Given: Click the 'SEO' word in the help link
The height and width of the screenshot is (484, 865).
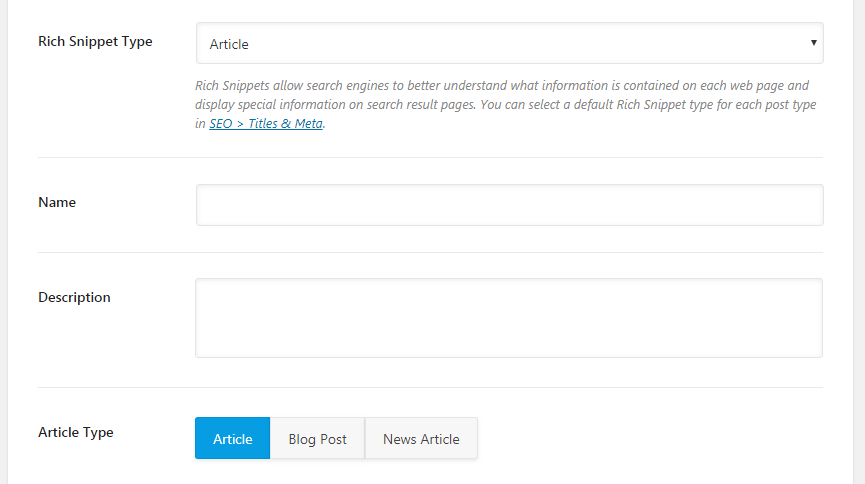Looking at the screenshot, I should pyautogui.click(x=221, y=123).
